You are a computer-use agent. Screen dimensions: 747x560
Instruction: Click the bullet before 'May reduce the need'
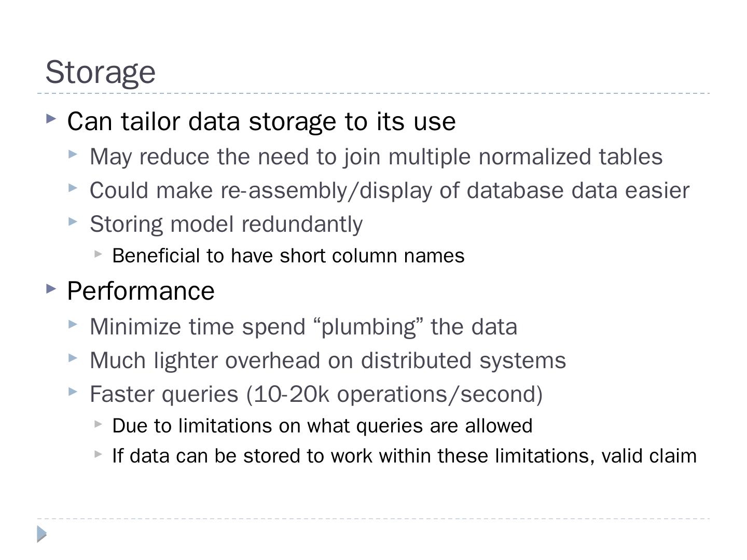pos(73,154)
